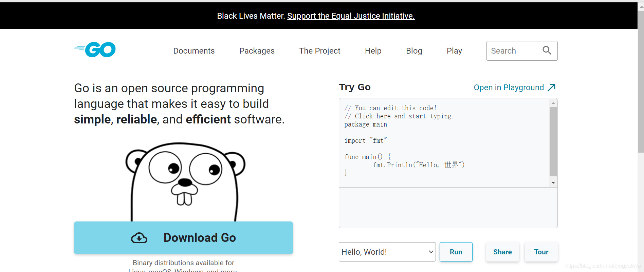The height and width of the screenshot is (272, 644).
Task: Follow the Support the Equal Justice Initiative link
Action: 351,16
